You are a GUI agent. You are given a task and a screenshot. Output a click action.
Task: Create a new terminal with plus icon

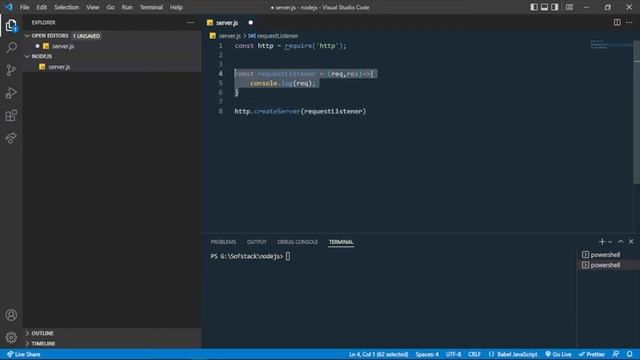tap(602, 242)
